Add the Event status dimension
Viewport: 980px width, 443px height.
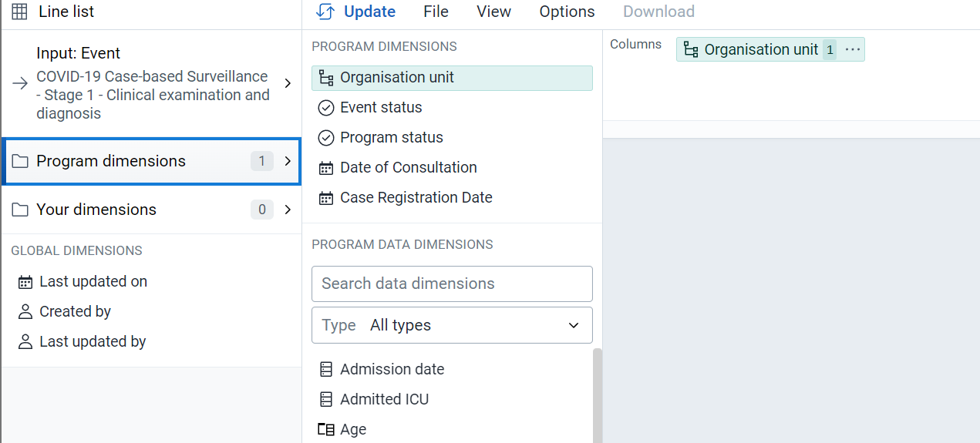(452, 107)
